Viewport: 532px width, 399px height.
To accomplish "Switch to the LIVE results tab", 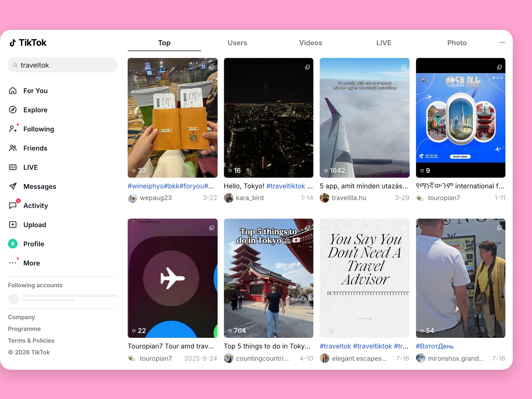I will [x=384, y=43].
